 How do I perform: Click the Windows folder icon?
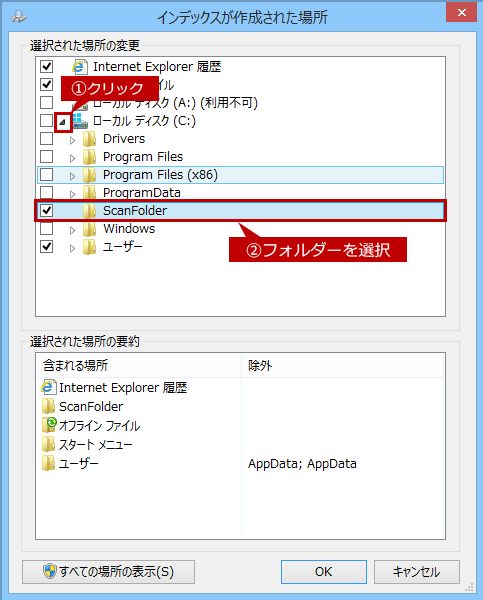pos(90,229)
